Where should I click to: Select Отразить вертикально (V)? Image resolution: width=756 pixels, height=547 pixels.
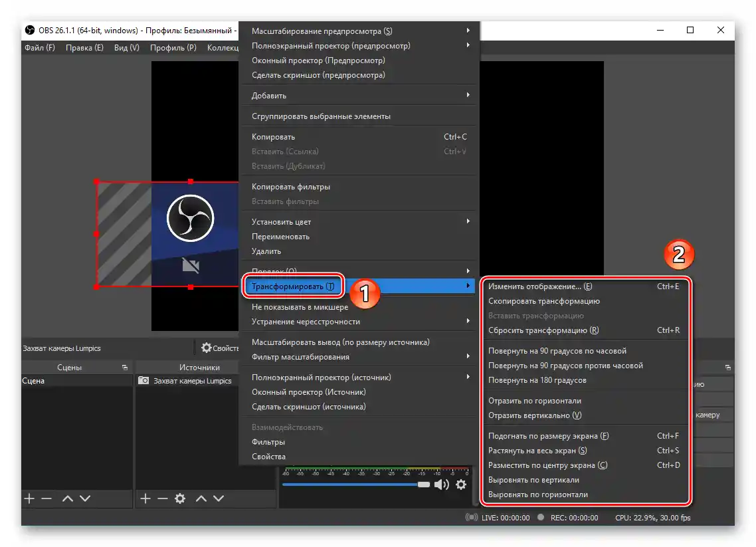585,415
